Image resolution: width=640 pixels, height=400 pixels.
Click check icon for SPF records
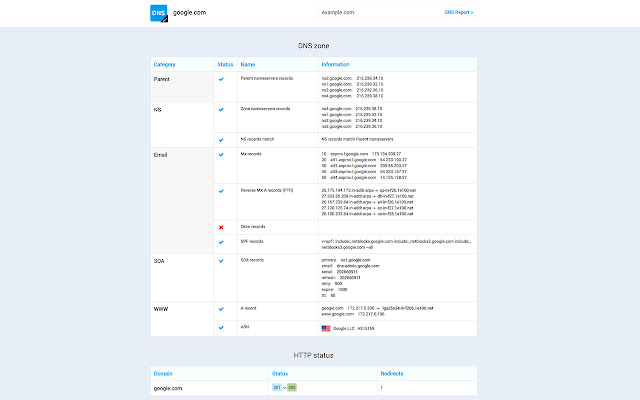click(x=221, y=242)
